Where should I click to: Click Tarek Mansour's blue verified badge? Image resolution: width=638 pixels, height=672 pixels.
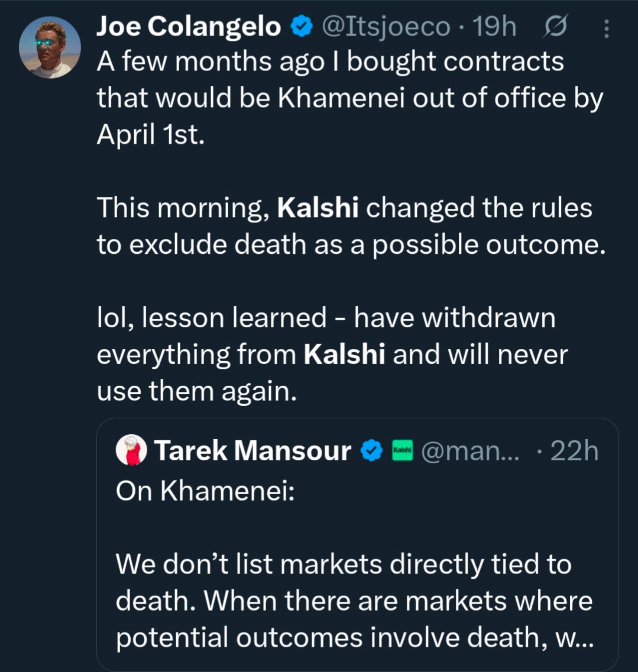[372, 451]
